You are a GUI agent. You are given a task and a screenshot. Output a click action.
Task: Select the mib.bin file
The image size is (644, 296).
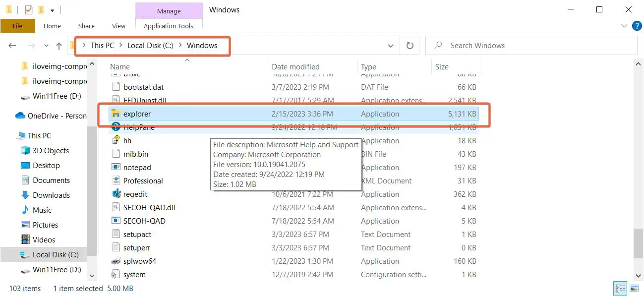(293, 154)
